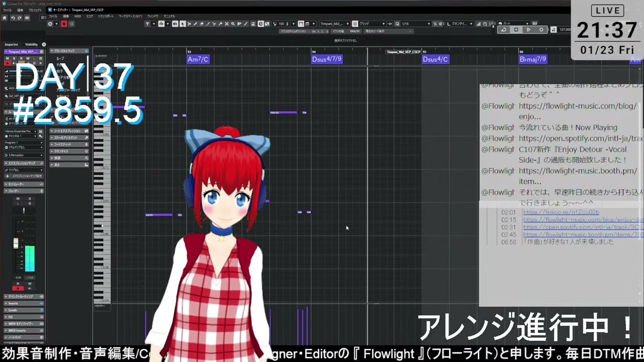Image resolution: width=644 pixels, height=362 pixels.
Task: Select the Erase tool
Action: click(x=201, y=24)
